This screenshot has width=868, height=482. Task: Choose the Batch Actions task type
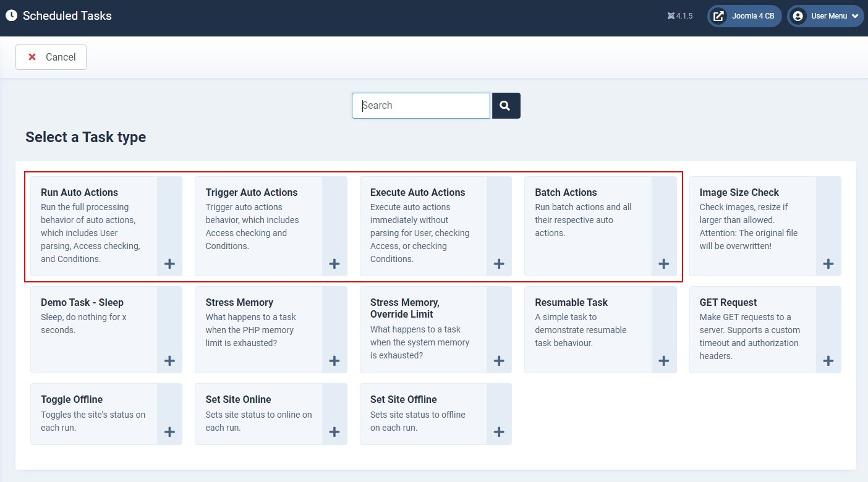click(600, 226)
